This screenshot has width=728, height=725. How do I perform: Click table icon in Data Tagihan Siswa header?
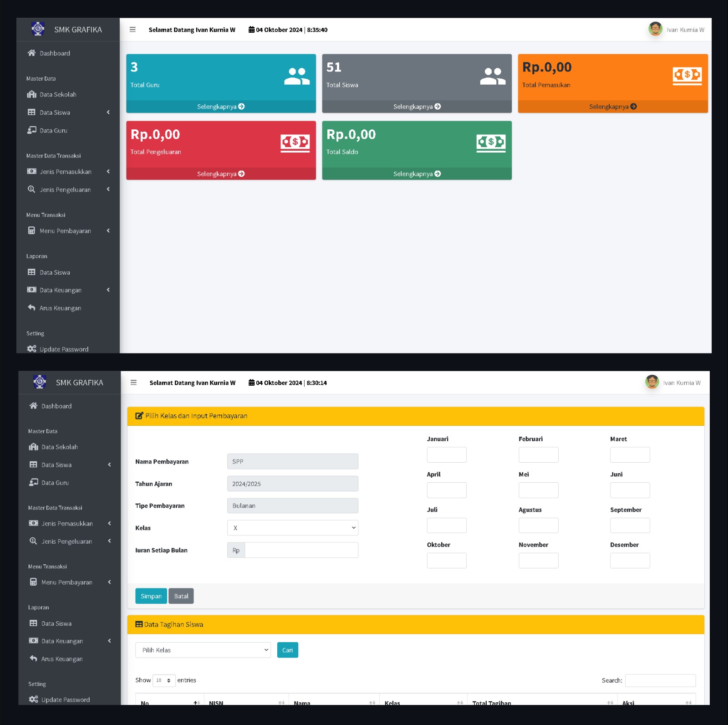point(139,624)
